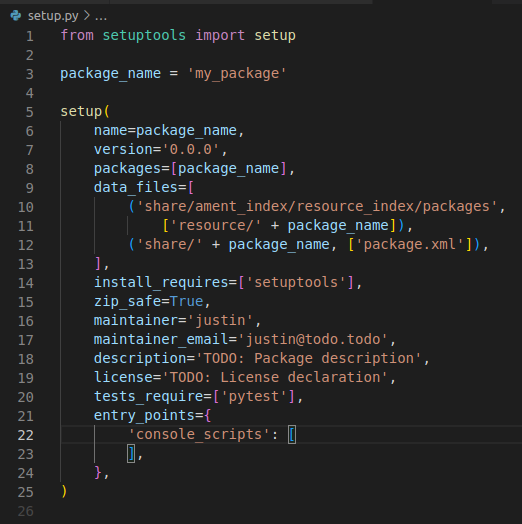
Task: Click the 'TODO: License declaration' string
Action: [275, 378]
